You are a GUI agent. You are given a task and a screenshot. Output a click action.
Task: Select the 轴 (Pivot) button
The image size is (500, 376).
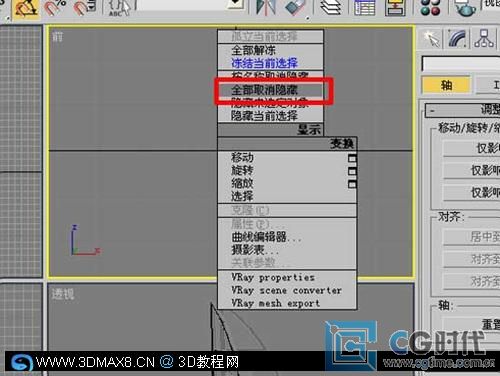pyautogui.click(x=446, y=85)
